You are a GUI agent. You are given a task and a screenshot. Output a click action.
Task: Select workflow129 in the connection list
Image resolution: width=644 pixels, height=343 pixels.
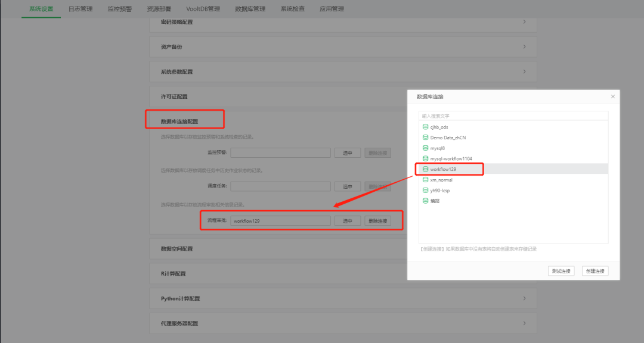[x=513, y=169]
